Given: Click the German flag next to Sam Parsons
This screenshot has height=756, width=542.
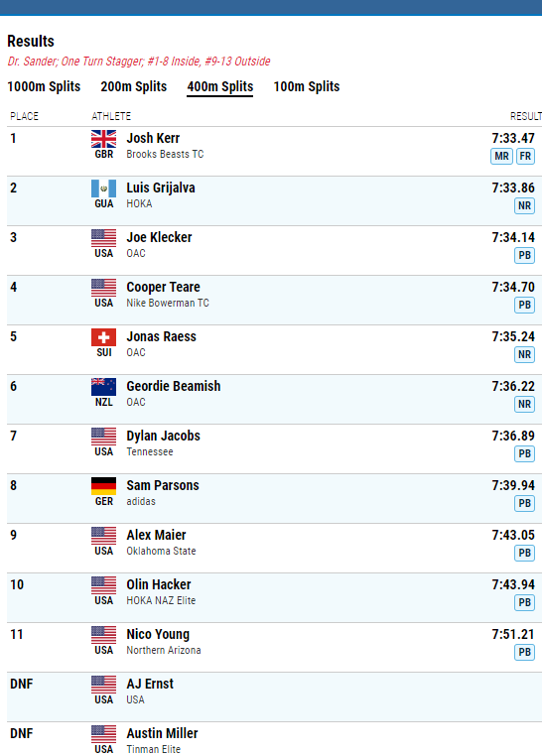Looking at the screenshot, I should coord(103,486).
